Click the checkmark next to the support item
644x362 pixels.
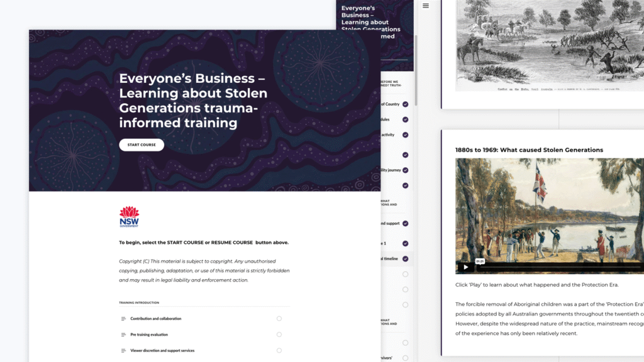[405, 223]
